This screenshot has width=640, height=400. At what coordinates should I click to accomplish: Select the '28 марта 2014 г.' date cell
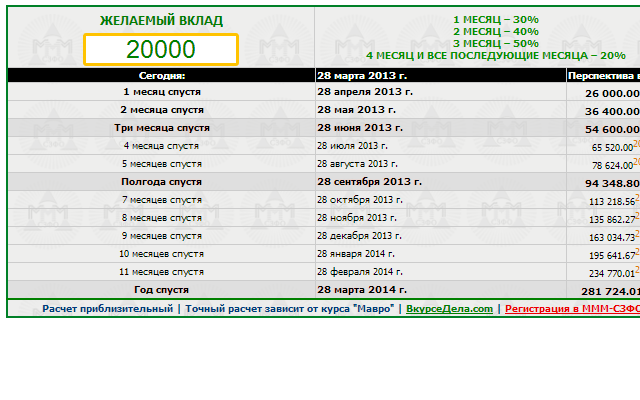[362, 289]
